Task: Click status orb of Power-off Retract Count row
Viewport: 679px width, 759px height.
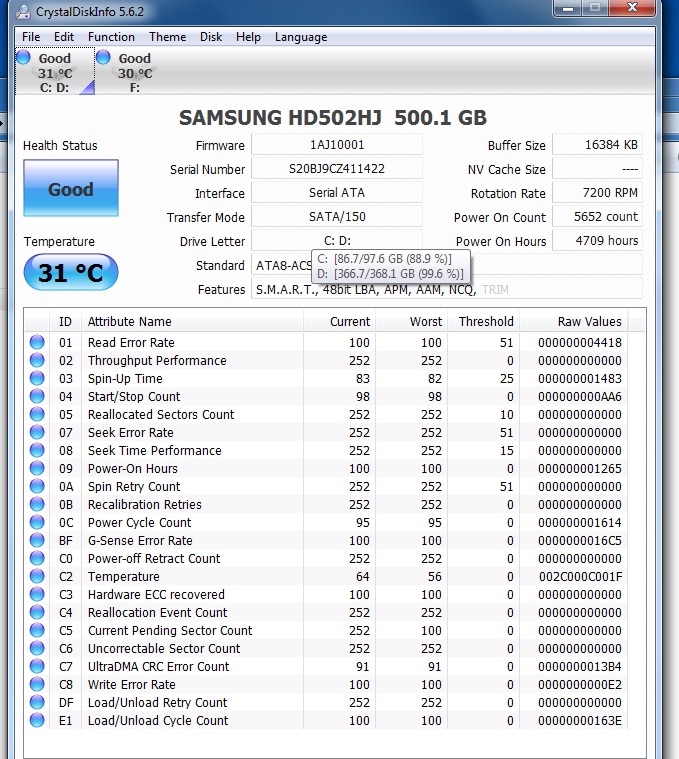Action: coord(37,558)
